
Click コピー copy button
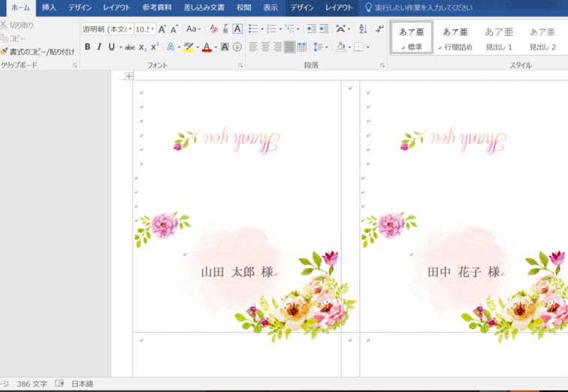pyautogui.click(x=13, y=38)
